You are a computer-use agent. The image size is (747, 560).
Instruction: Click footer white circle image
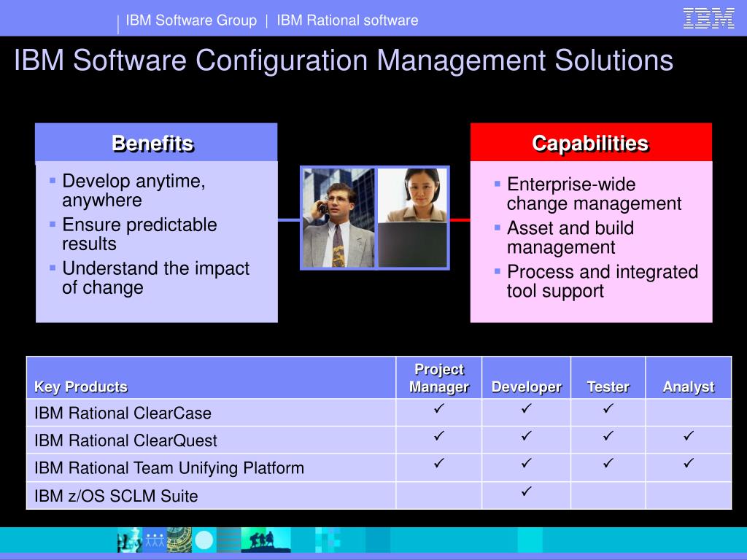[x=204, y=540]
